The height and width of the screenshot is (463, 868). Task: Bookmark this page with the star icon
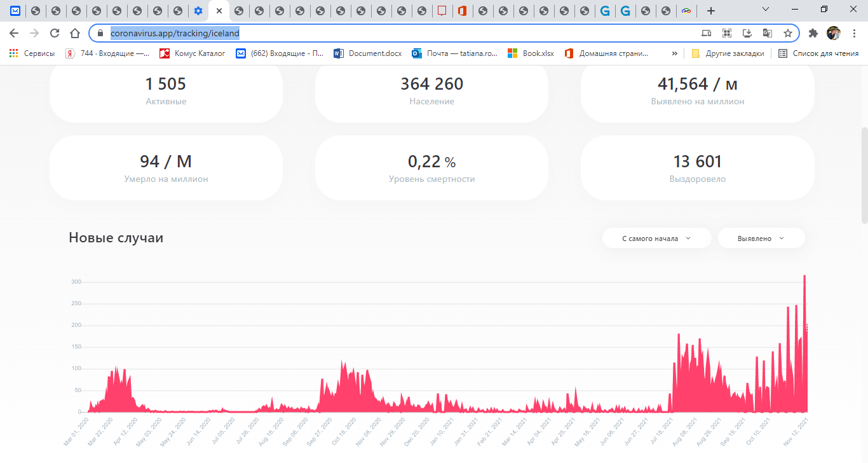pyautogui.click(x=788, y=33)
